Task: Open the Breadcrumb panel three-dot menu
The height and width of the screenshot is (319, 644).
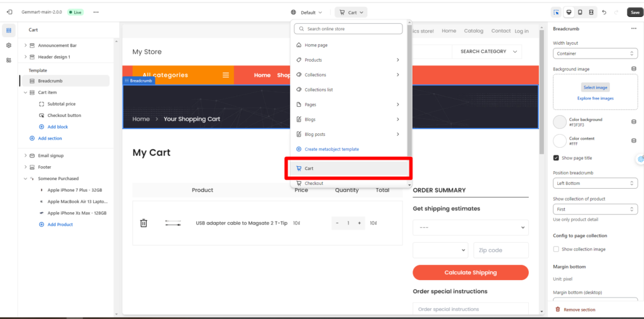Action: click(633, 29)
